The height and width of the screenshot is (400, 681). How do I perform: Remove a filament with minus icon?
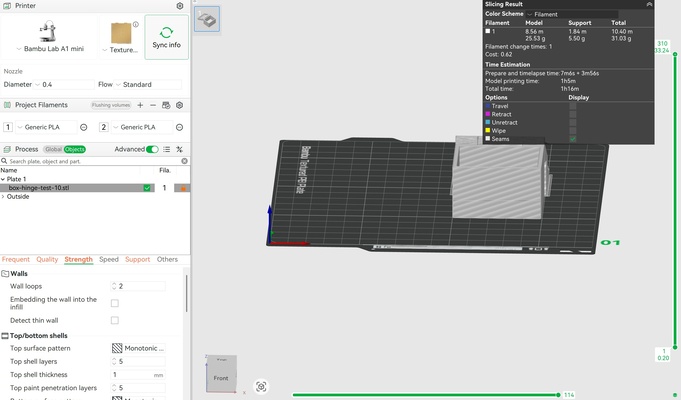click(153, 105)
